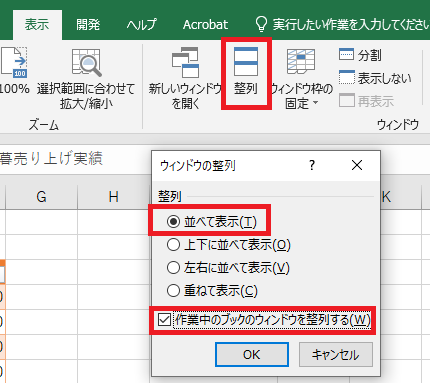Select column H header

point(114,197)
